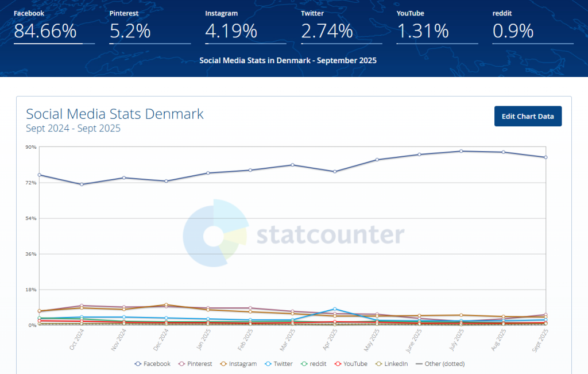
Task: Select the Facebook 84.66% stat header
Action: click(x=45, y=31)
